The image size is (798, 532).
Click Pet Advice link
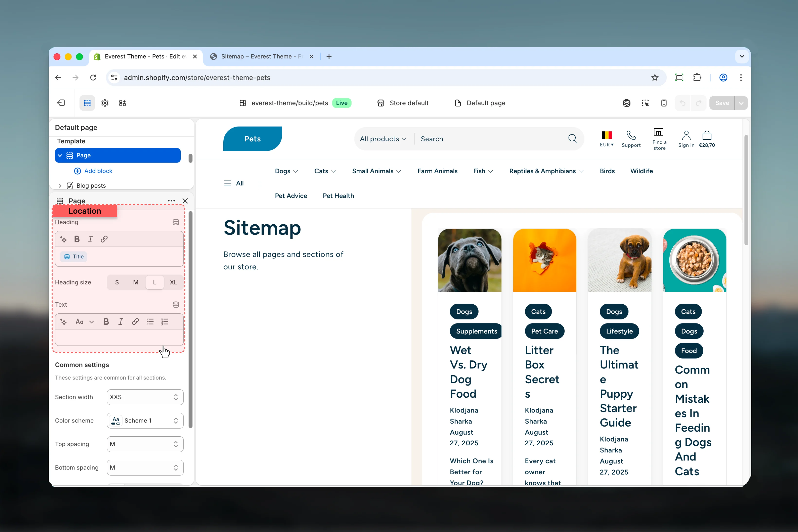click(291, 196)
